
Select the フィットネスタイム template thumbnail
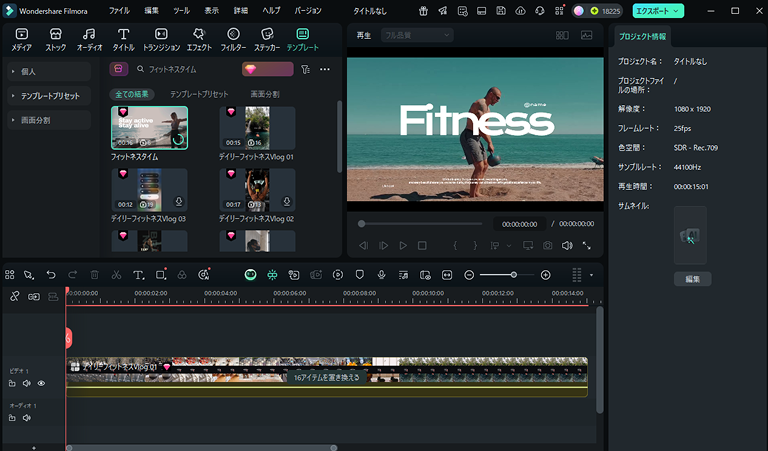coord(149,128)
